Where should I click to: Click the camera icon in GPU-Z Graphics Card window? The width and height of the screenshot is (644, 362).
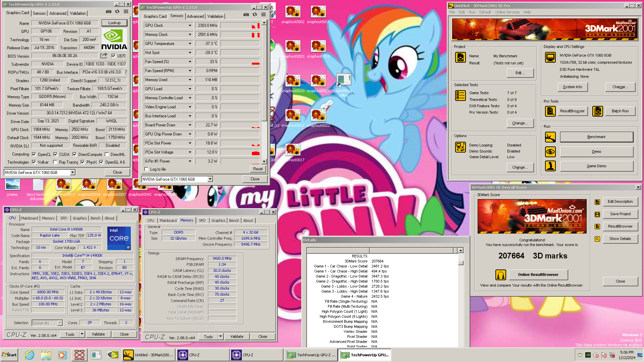pos(109,12)
